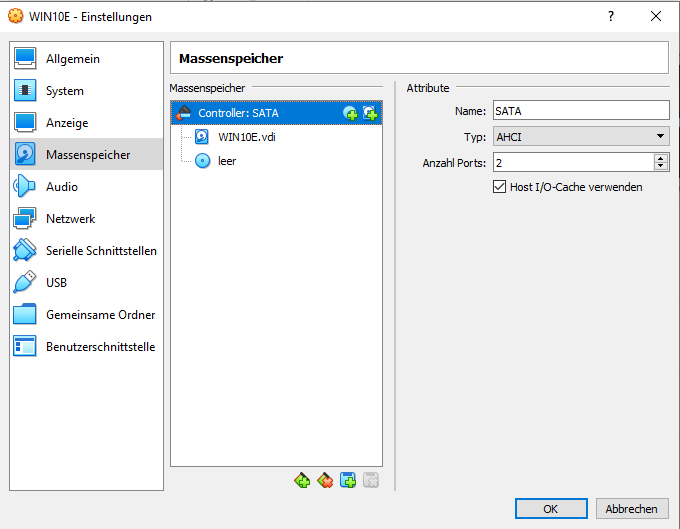Add a new storage attachment
Viewport: 680px width, 529px height.
(x=348, y=480)
